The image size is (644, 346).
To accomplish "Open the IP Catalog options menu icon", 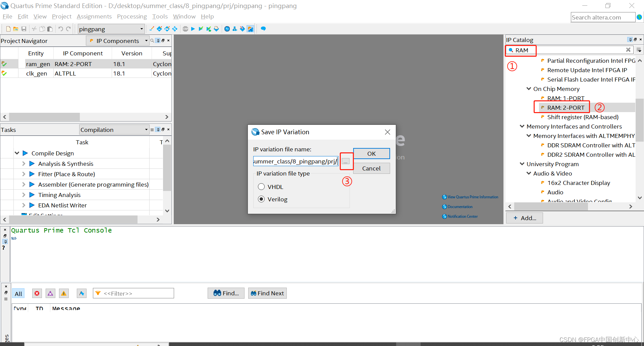I will coord(639,50).
